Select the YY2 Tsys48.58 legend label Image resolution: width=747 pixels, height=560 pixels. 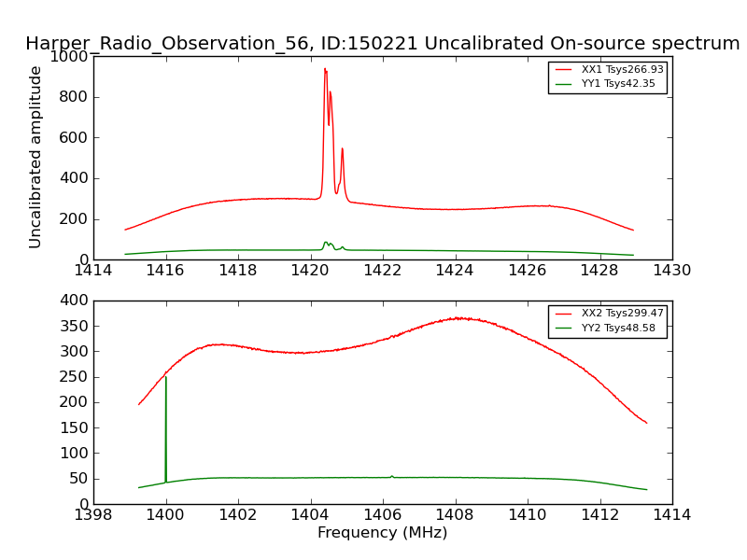618,329
